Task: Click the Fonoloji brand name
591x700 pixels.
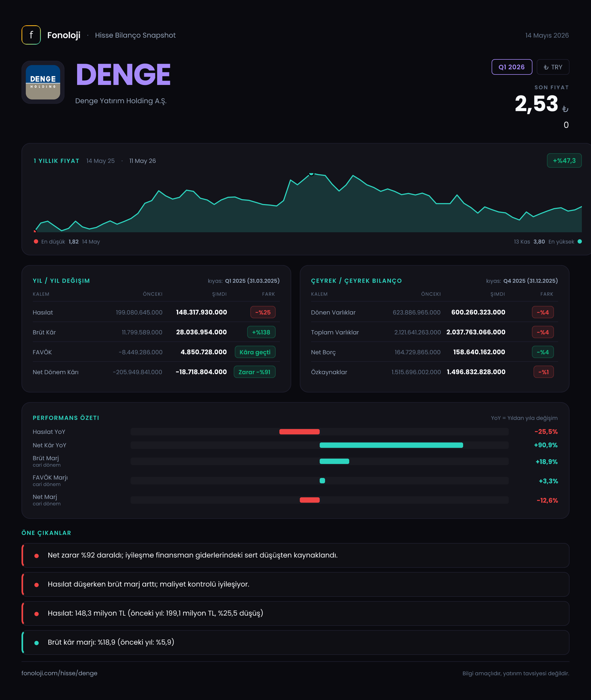Action: coord(64,35)
